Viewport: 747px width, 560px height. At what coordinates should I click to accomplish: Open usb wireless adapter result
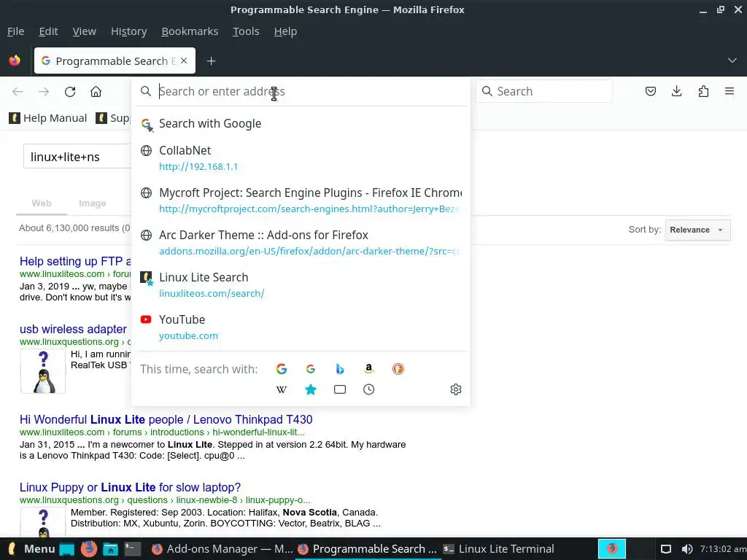(74, 329)
